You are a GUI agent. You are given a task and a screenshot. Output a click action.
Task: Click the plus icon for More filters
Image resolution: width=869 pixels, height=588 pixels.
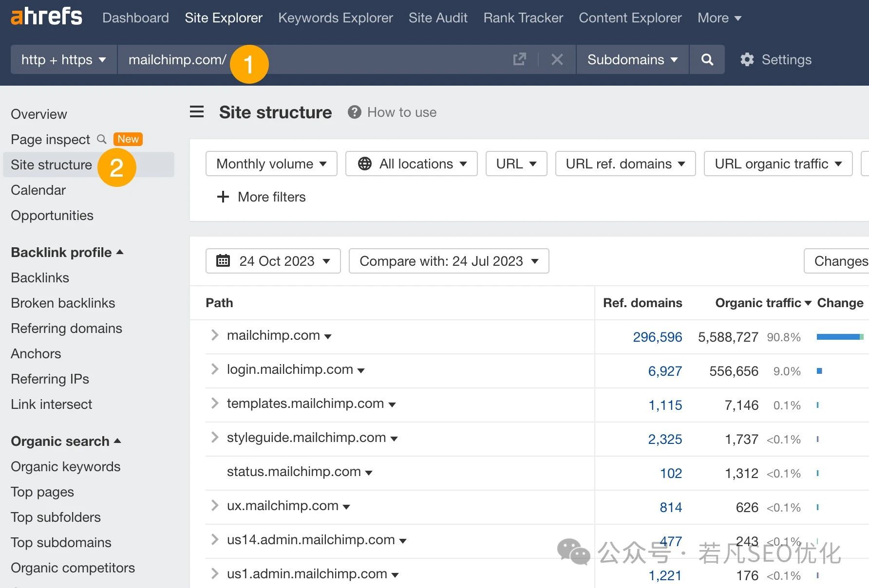(223, 197)
